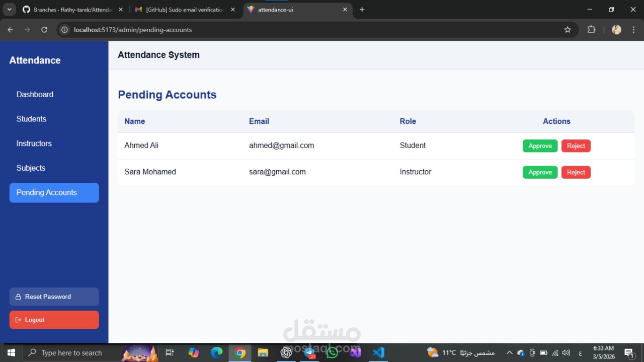
Task: Open Wi-Fi network tray icon
Action: pyautogui.click(x=555, y=353)
